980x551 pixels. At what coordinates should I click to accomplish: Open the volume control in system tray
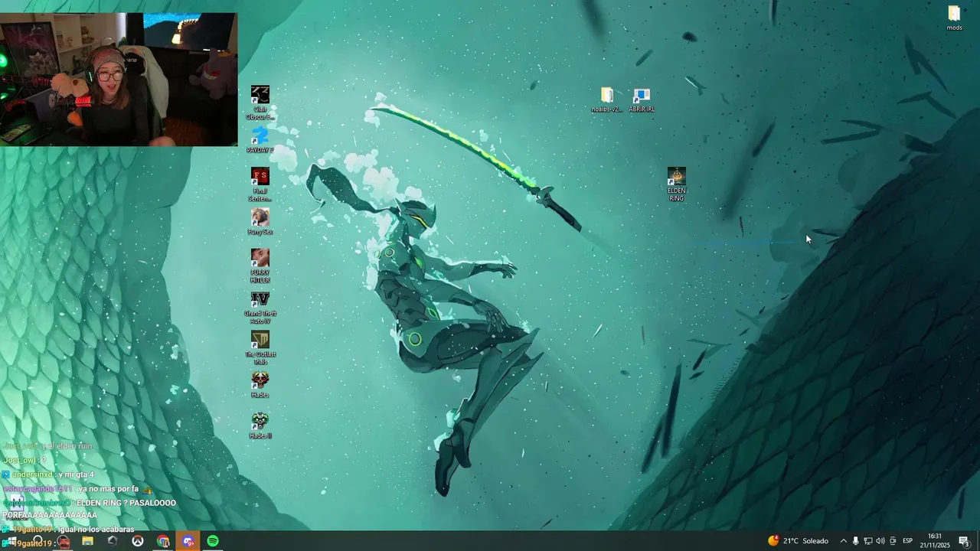point(880,541)
